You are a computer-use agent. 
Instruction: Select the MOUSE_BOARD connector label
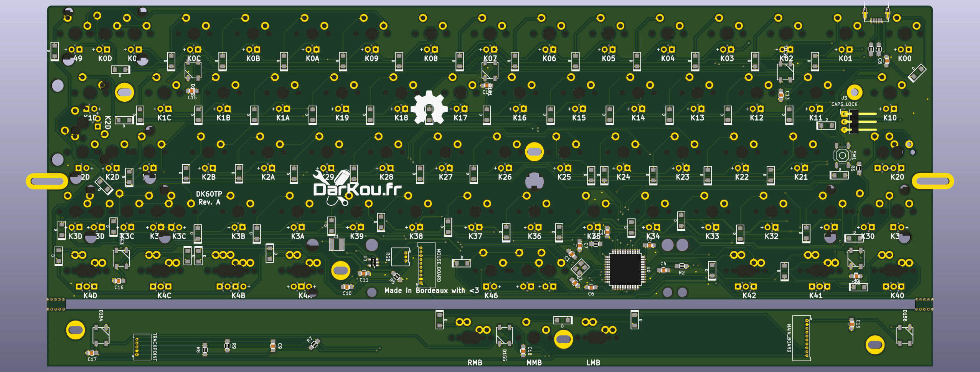click(439, 265)
